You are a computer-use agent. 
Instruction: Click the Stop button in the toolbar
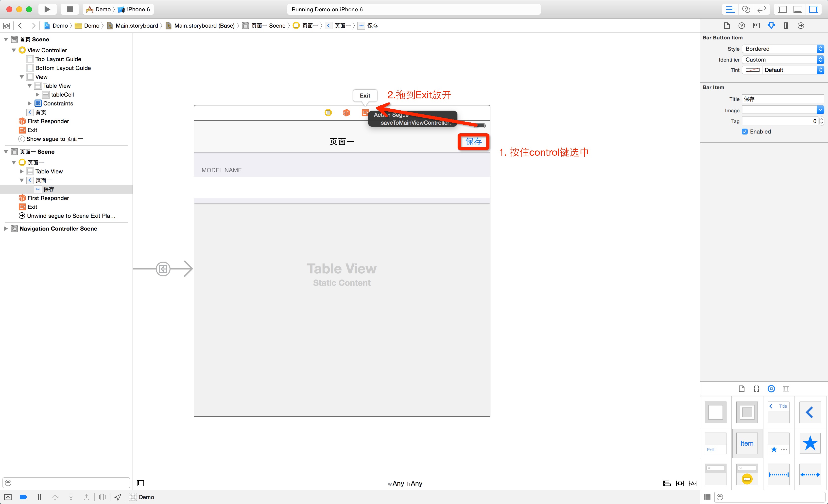(x=69, y=9)
